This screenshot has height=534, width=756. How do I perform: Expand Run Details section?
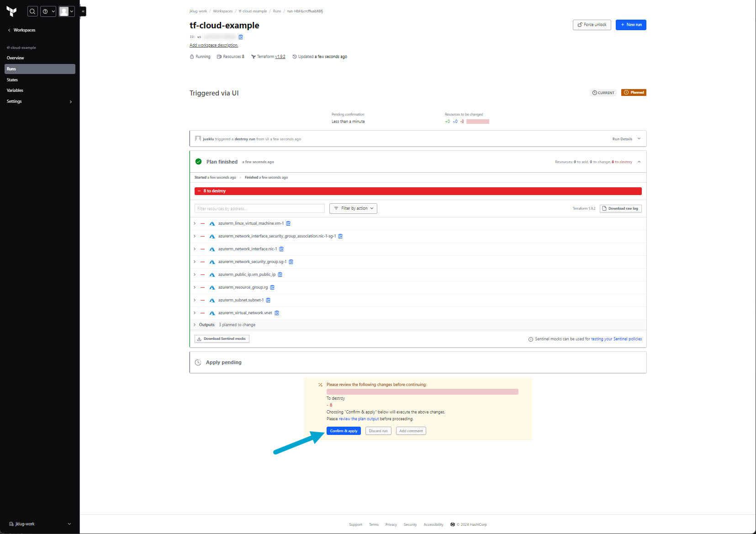coord(626,139)
